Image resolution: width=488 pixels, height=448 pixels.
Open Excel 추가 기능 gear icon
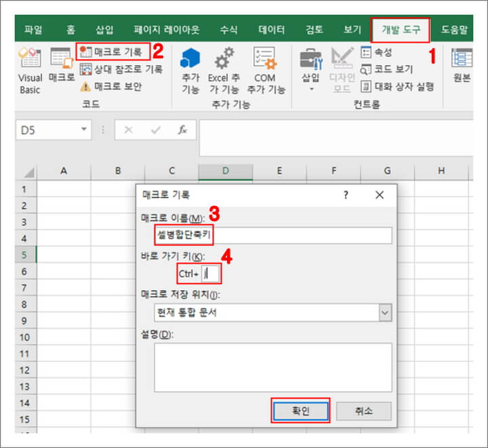pos(224,71)
